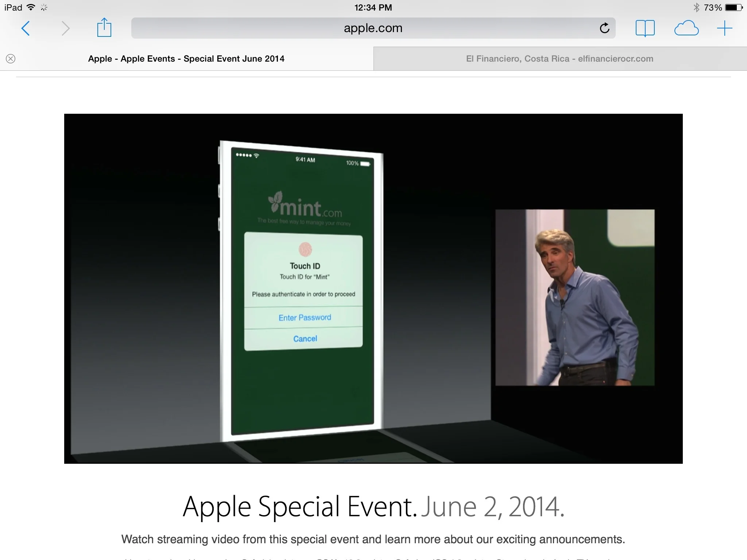Tap the keynote video player
747x560 pixels.
373,288
